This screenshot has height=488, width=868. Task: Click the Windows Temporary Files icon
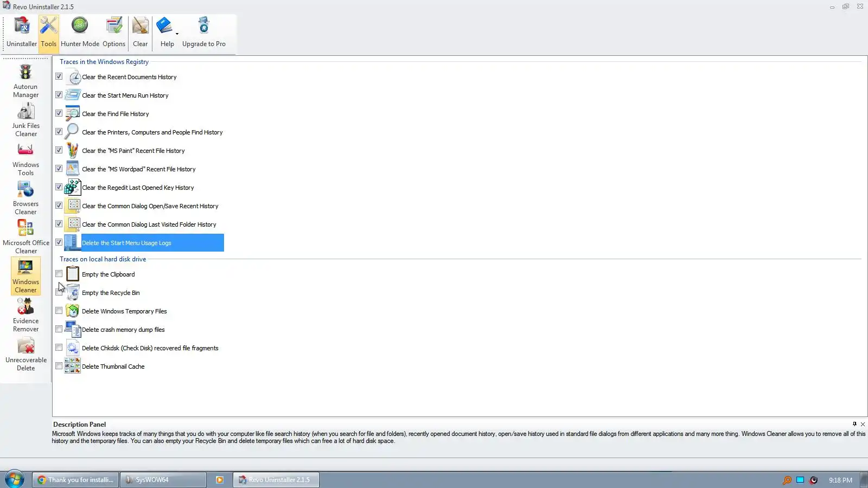pyautogui.click(x=73, y=311)
